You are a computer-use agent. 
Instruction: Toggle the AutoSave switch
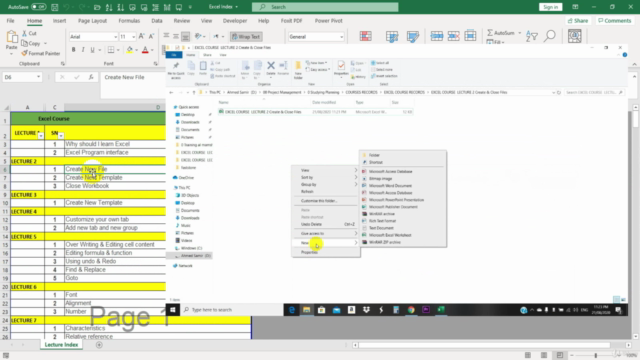pos(38,7)
